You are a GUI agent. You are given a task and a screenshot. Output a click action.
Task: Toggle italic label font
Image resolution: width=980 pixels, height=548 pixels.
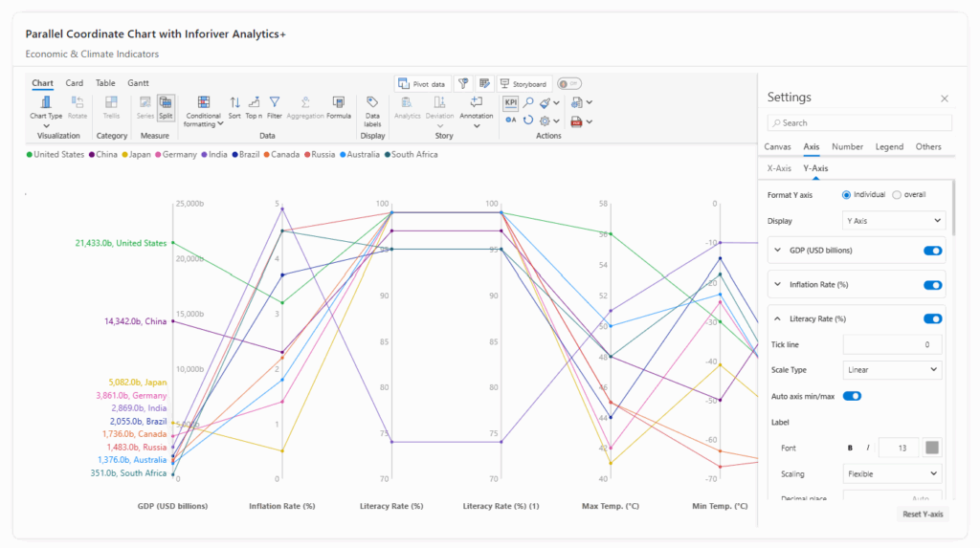coord(867,448)
